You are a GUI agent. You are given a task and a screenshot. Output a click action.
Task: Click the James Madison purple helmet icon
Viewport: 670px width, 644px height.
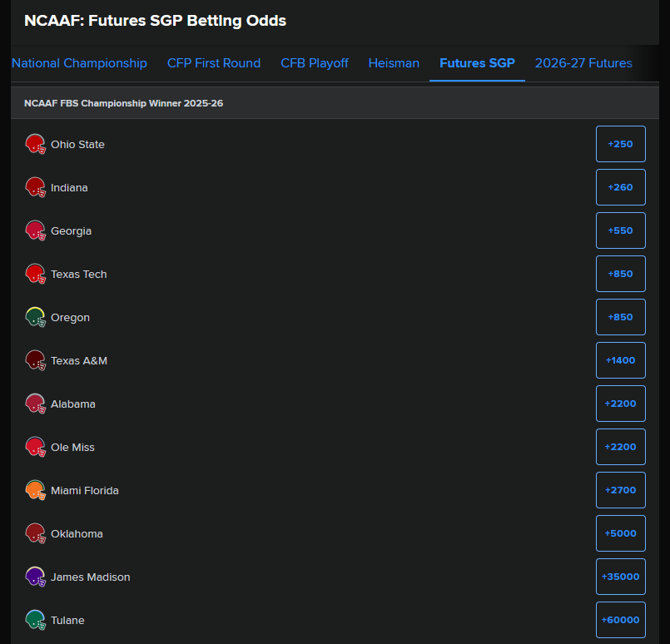(x=36, y=577)
